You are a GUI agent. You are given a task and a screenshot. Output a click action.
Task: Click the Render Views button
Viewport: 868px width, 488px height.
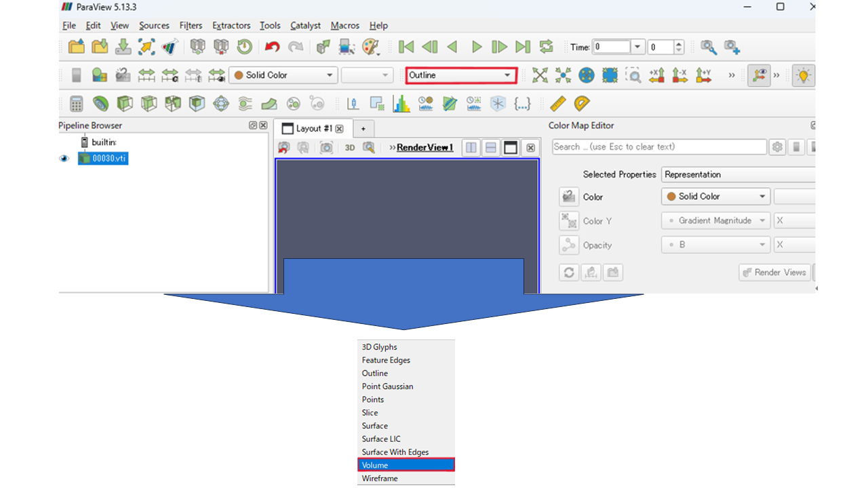[x=775, y=272]
